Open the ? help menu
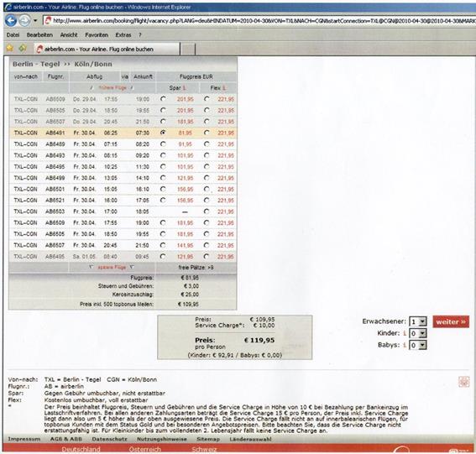The image size is (476, 454). (x=140, y=35)
